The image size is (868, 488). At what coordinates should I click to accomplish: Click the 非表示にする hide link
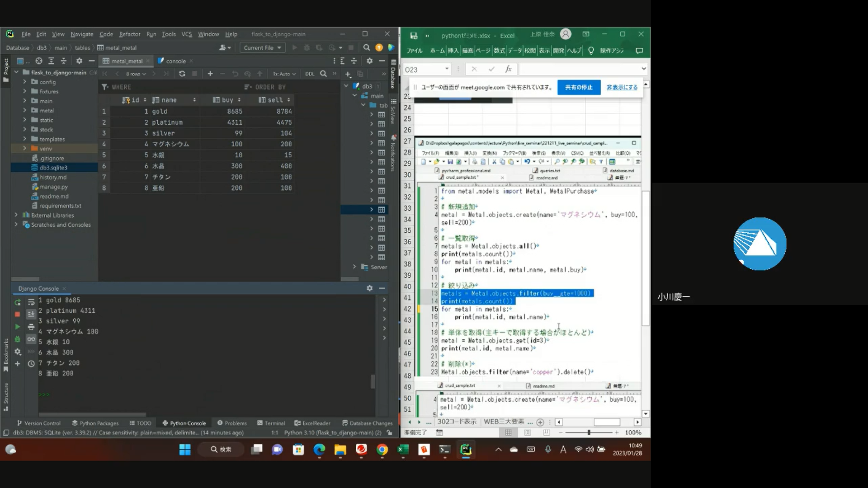622,87
